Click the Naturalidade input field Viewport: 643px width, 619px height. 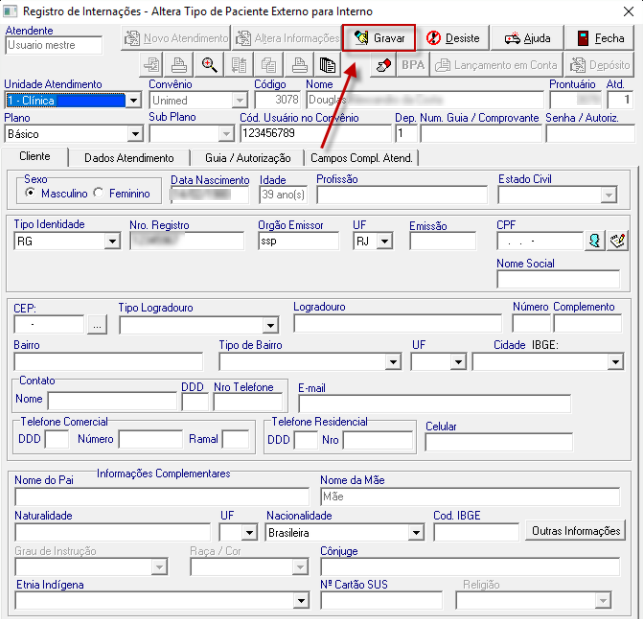click(113, 533)
